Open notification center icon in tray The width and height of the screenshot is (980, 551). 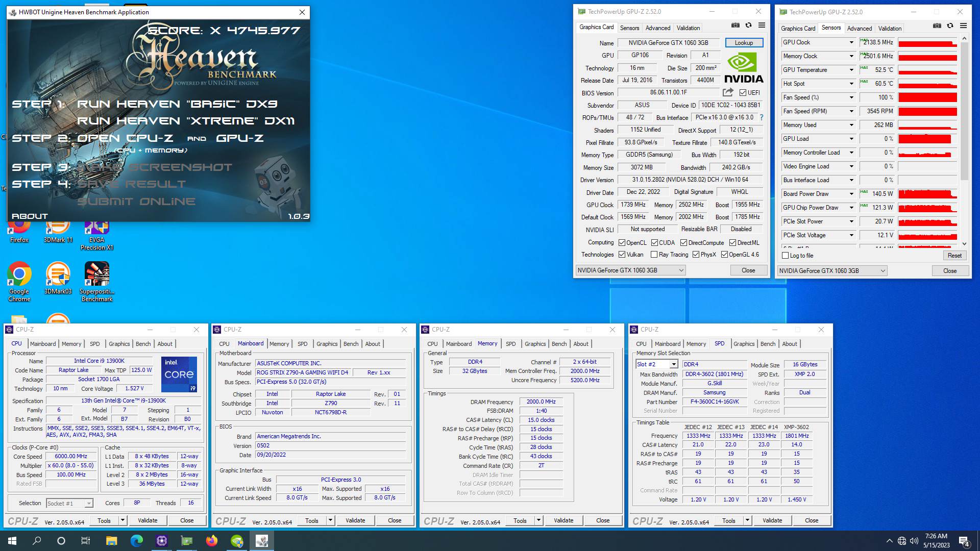pyautogui.click(x=964, y=541)
